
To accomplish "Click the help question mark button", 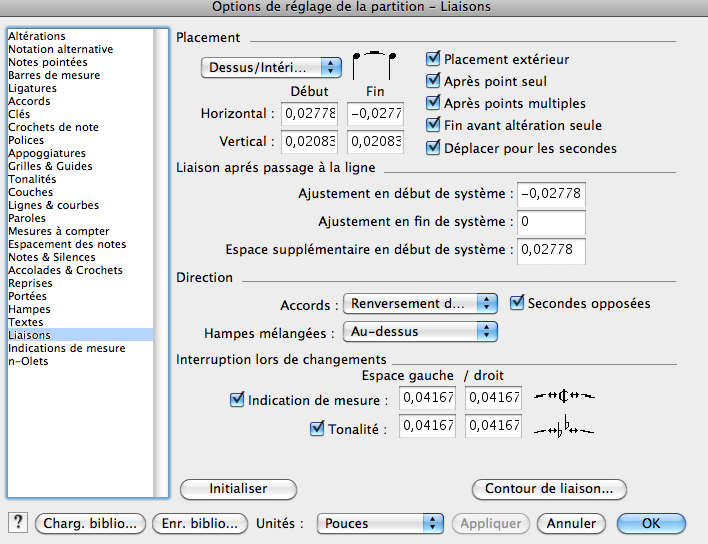I will point(18,523).
